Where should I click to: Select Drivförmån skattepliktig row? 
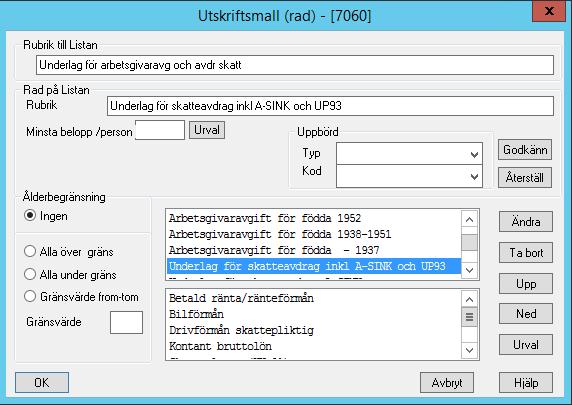tap(314, 330)
